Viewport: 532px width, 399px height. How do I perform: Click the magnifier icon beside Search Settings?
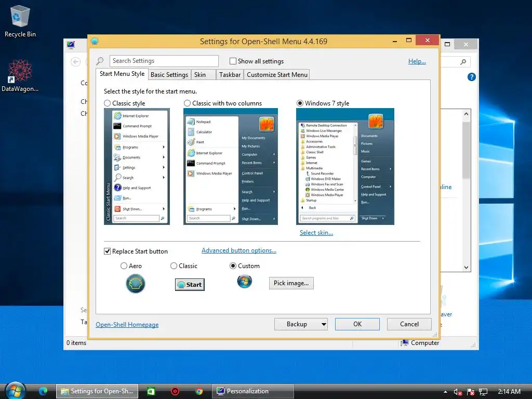[x=100, y=61]
